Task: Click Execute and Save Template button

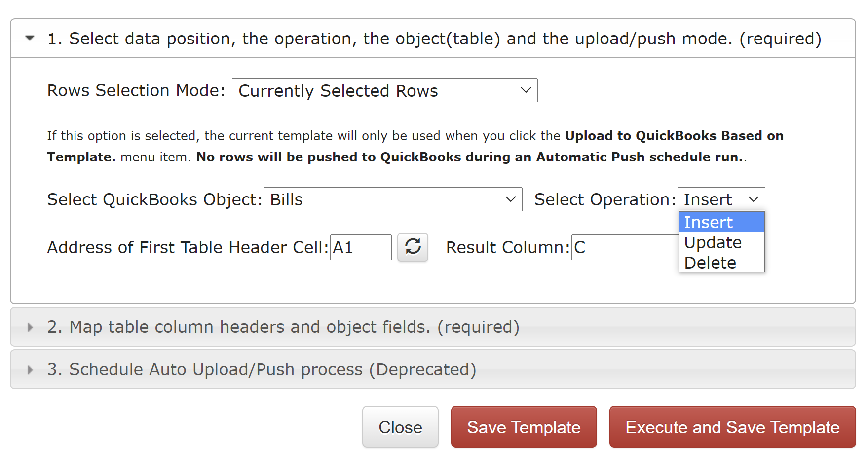Action: click(x=732, y=427)
